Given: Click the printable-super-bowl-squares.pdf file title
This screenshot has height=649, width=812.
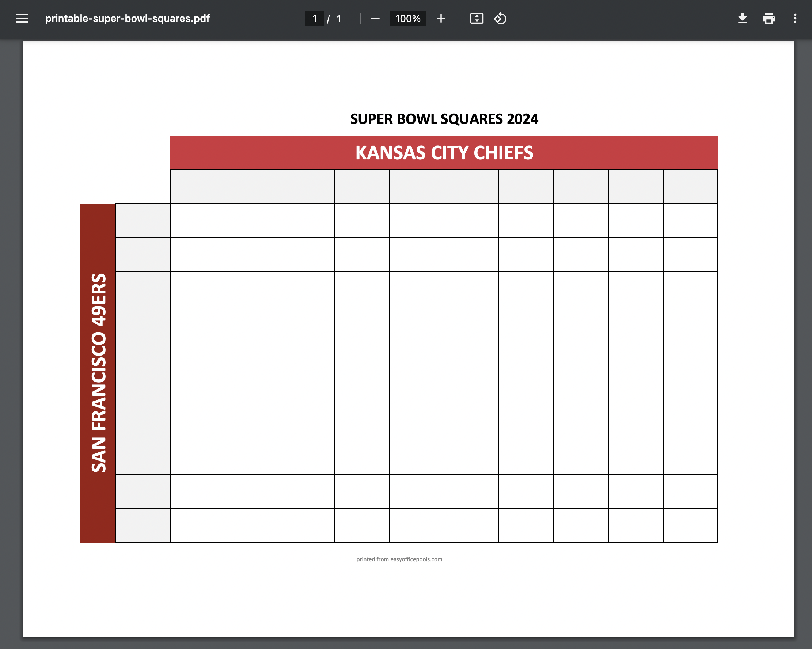Looking at the screenshot, I should 127,18.
